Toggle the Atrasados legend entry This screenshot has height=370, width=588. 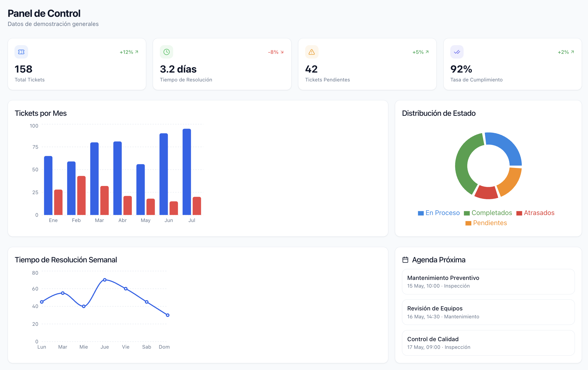coord(535,213)
